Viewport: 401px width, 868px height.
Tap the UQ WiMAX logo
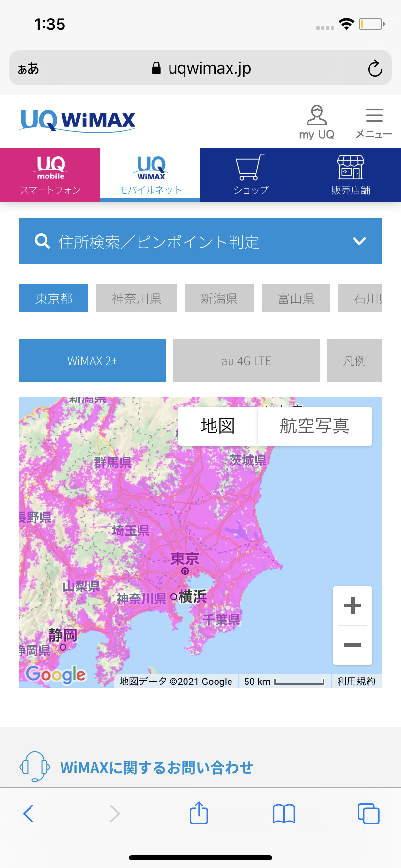[x=78, y=121]
